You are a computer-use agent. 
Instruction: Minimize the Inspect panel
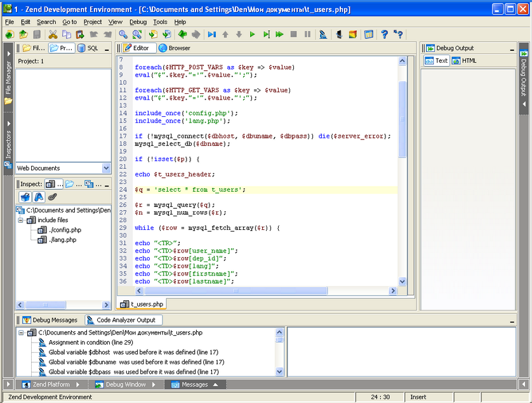pos(107,185)
